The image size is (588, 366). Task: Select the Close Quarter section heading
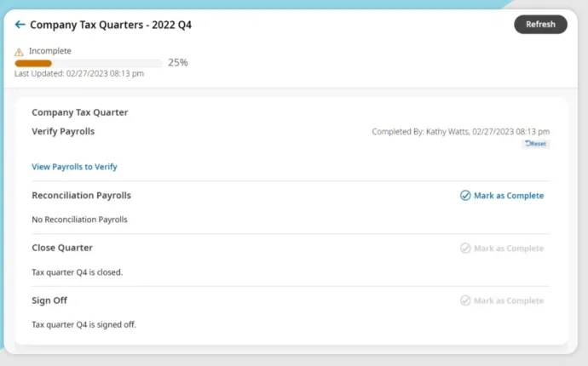(62, 249)
